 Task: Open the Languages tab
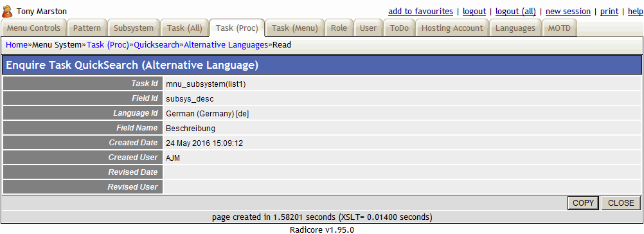515,28
